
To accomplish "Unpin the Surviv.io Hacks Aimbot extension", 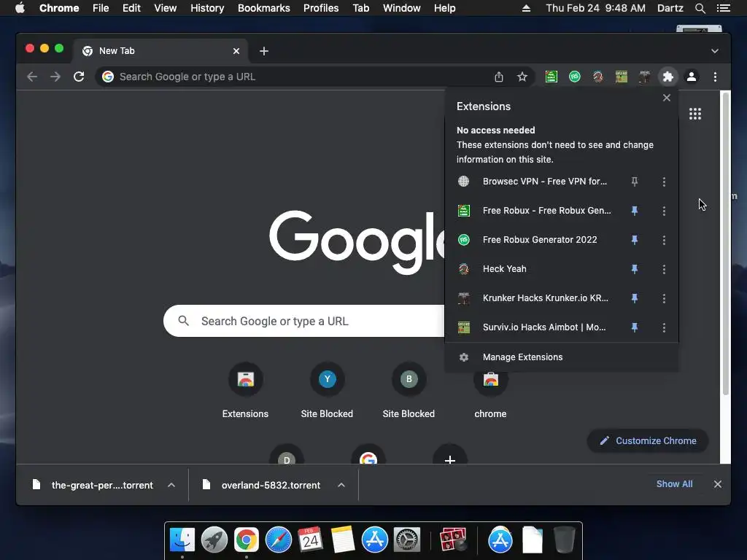I will pyautogui.click(x=634, y=327).
